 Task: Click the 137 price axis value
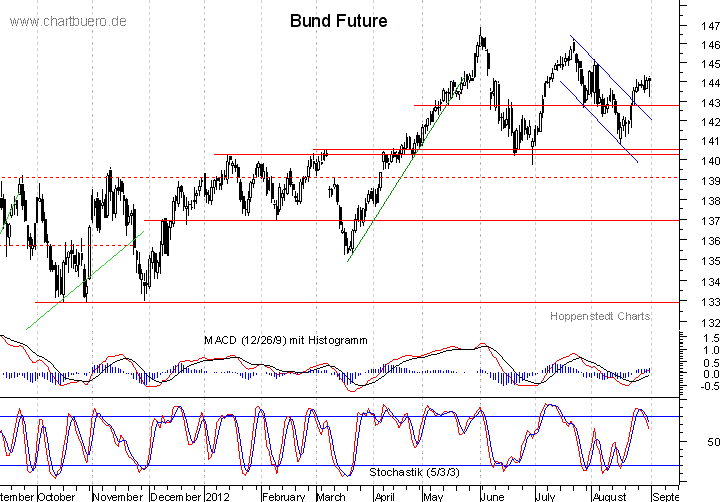tap(710, 221)
